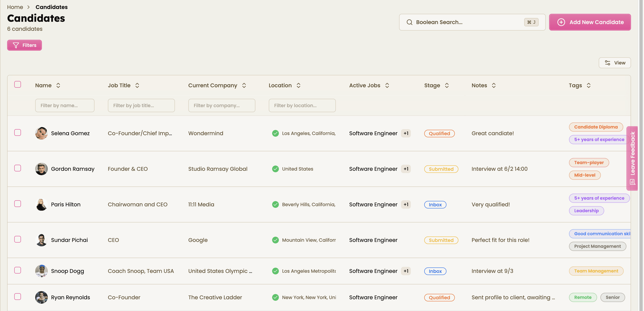Select the Ryan Reynolds row checkbox
The width and height of the screenshot is (644, 311).
(18, 297)
